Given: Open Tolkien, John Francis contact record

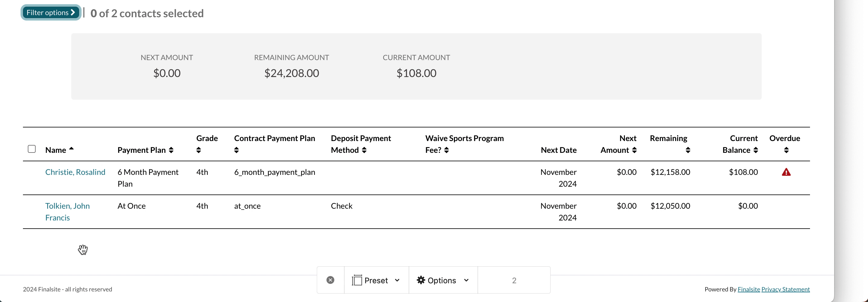Looking at the screenshot, I should [x=67, y=206].
